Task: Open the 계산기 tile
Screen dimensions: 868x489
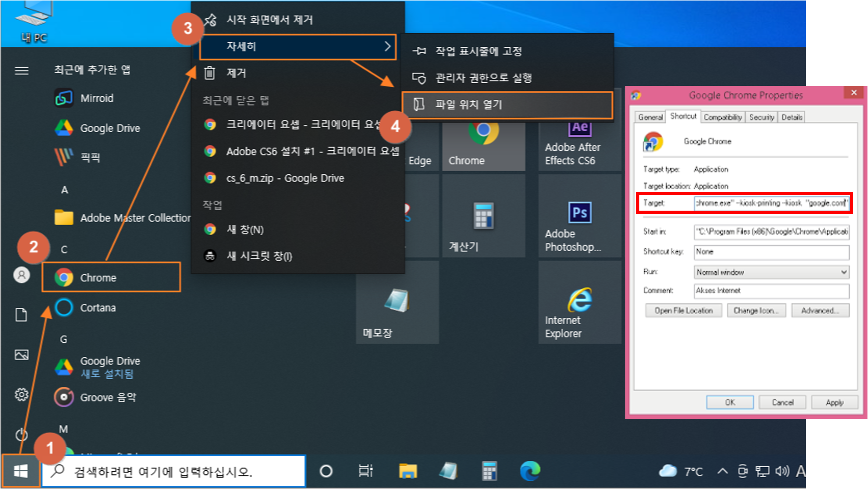Action: 483,216
